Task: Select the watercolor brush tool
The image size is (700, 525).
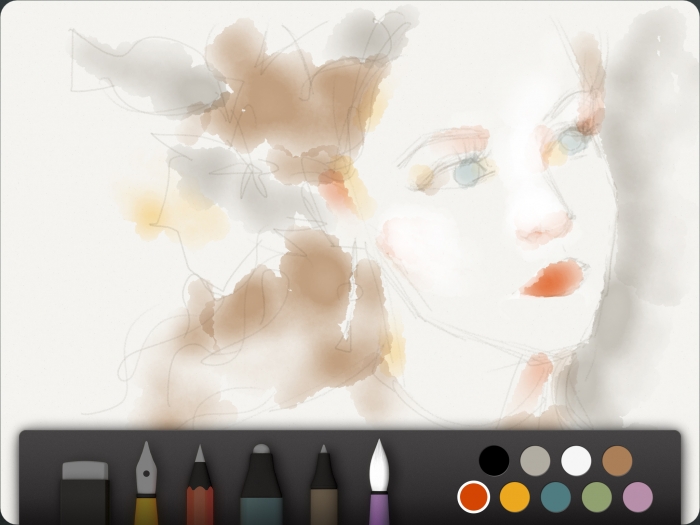Action: click(x=379, y=482)
